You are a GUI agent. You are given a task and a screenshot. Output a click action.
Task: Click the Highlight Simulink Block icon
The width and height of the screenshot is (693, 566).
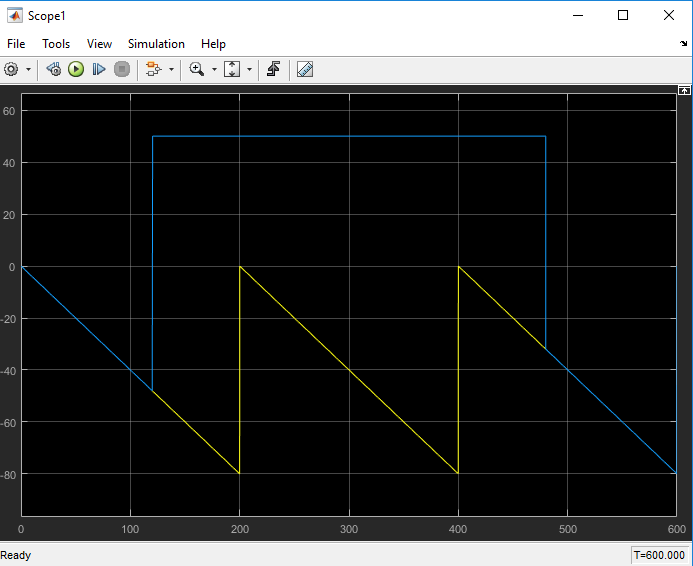pyautogui.click(x=152, y=69)
